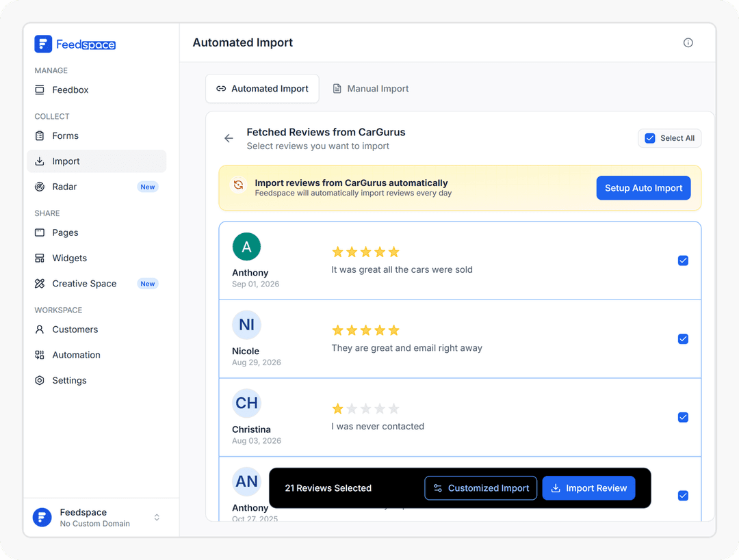
Task: Click the Widgets icon
Action: 40,258
